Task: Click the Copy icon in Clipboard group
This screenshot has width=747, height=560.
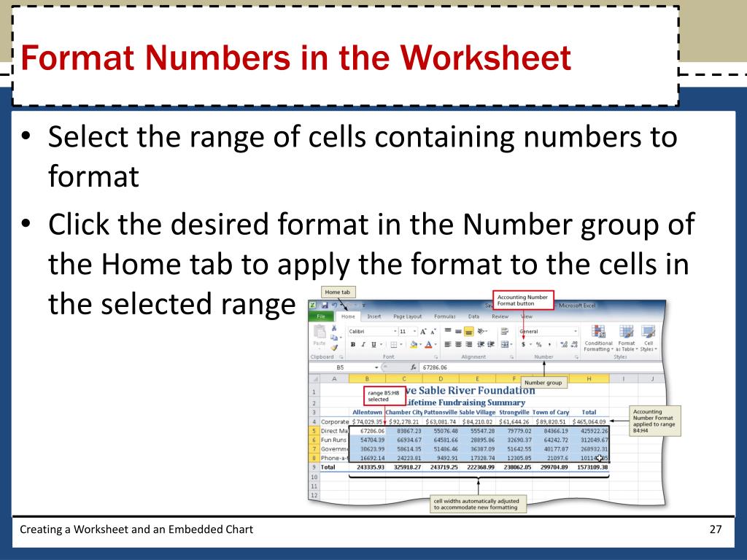Action: (334, 338)
